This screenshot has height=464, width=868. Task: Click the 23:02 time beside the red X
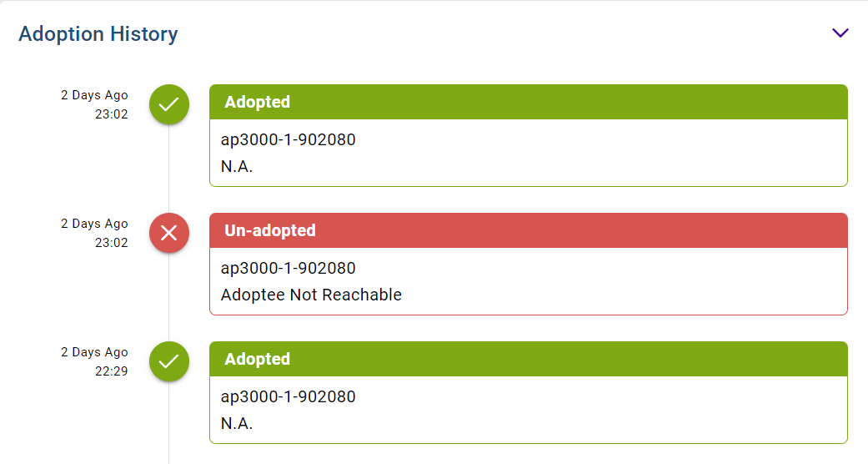tap(112, 243)
